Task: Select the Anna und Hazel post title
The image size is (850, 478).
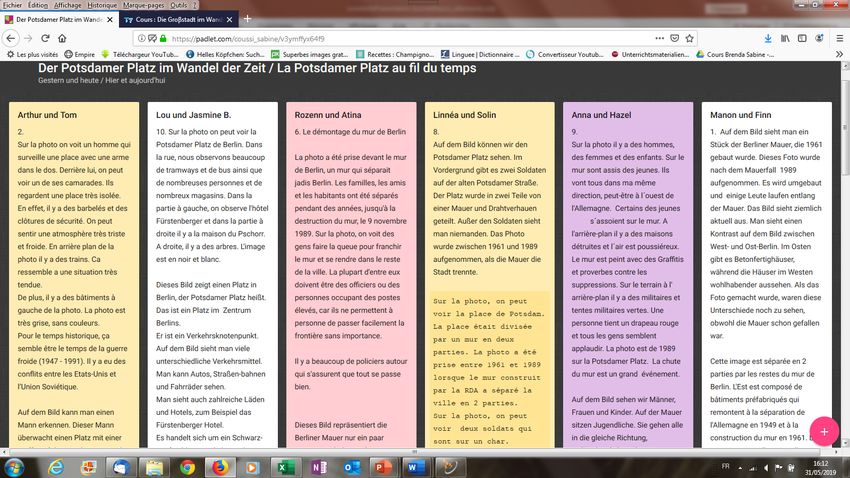Action: point(601,115)
